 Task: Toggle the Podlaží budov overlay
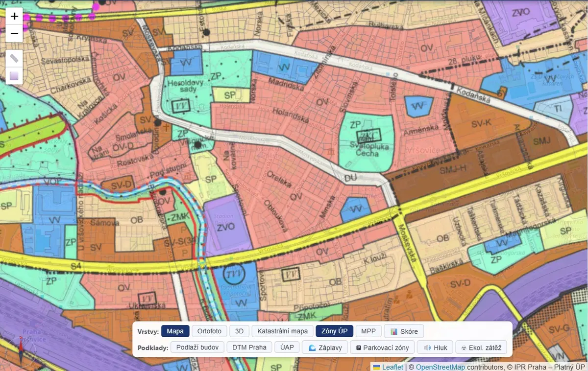tap(197, 348)
